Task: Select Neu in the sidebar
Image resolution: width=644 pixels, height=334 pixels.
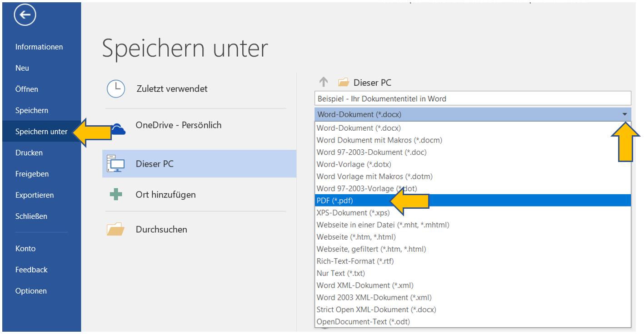Action: coord(22,68)
